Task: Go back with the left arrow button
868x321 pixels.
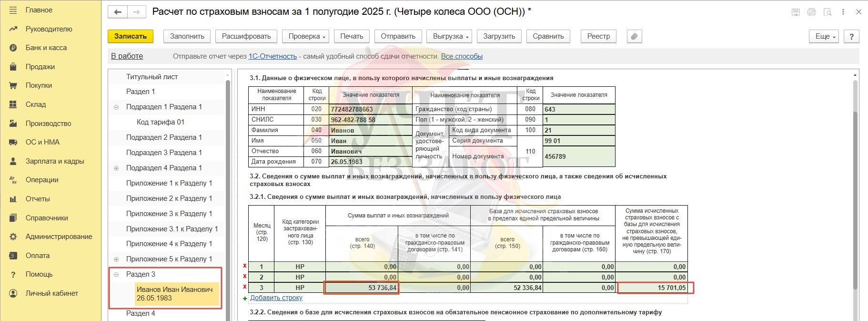Action: (x=118, y=12)
